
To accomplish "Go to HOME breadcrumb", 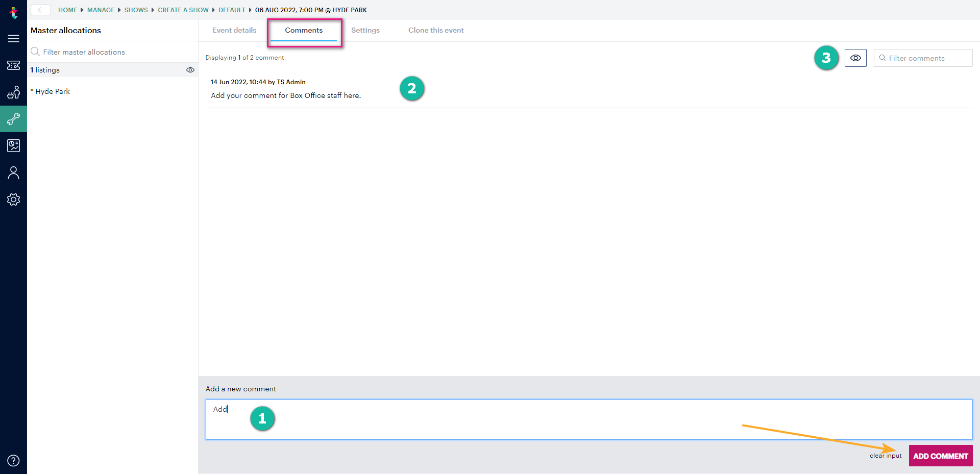I will coord(67,10).
